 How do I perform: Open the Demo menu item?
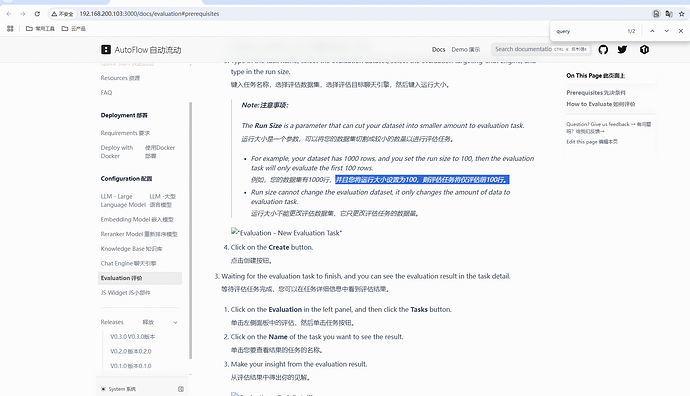point(466,49)
